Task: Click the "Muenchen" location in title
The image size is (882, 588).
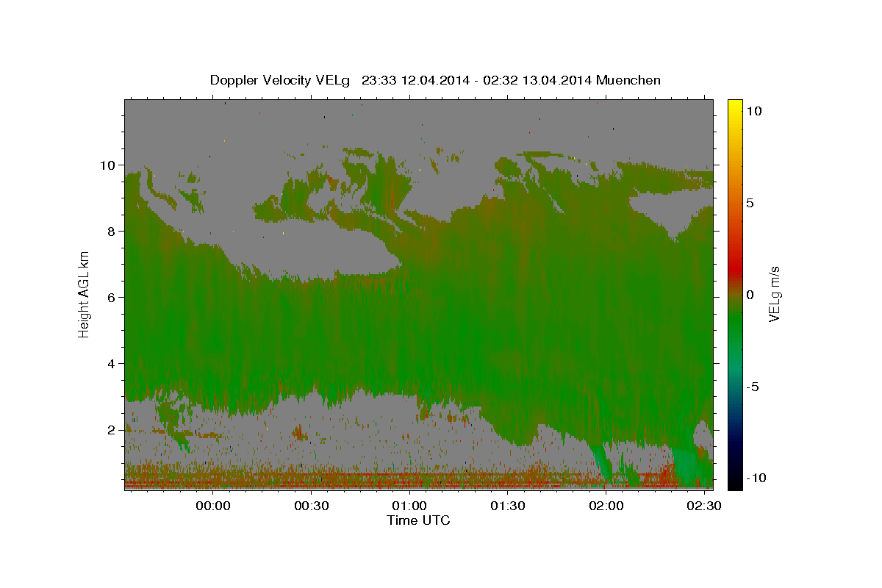Action: [628, 80]
